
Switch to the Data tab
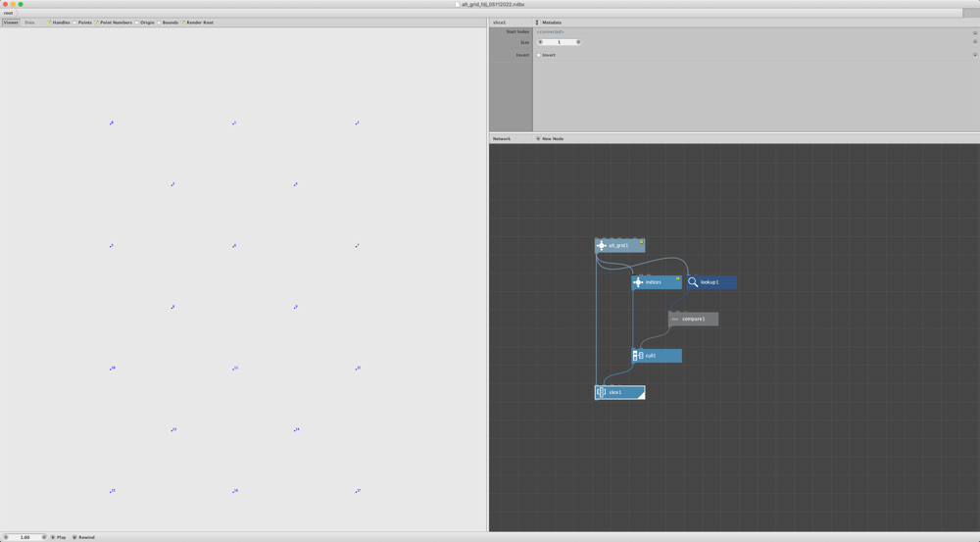coord(29,23)
